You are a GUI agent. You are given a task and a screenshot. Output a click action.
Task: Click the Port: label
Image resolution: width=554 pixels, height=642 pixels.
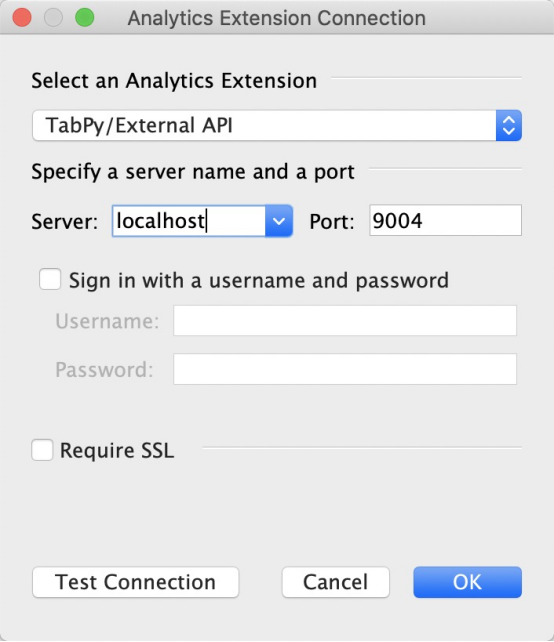[332, 222]
